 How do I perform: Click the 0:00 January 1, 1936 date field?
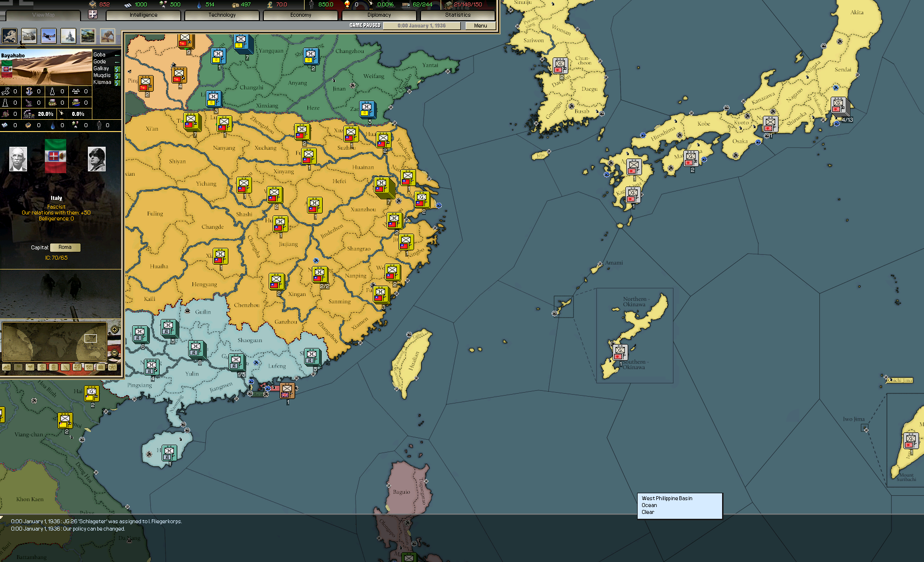(421, 26)
